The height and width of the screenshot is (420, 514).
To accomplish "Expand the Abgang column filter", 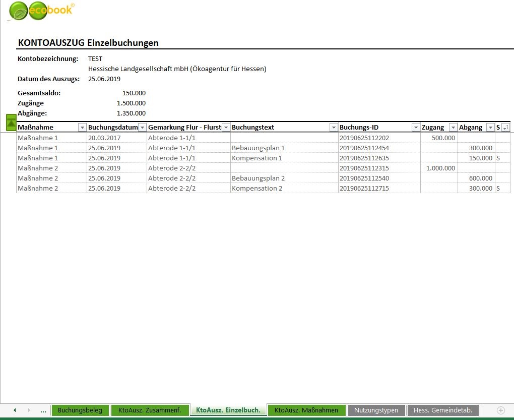I will [x=490, y=128].
